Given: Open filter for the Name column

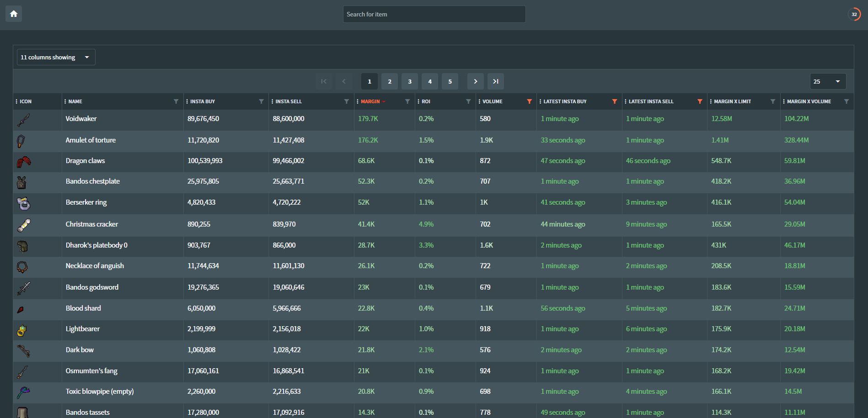Looking at the screenshot, I should click(176, 101).
